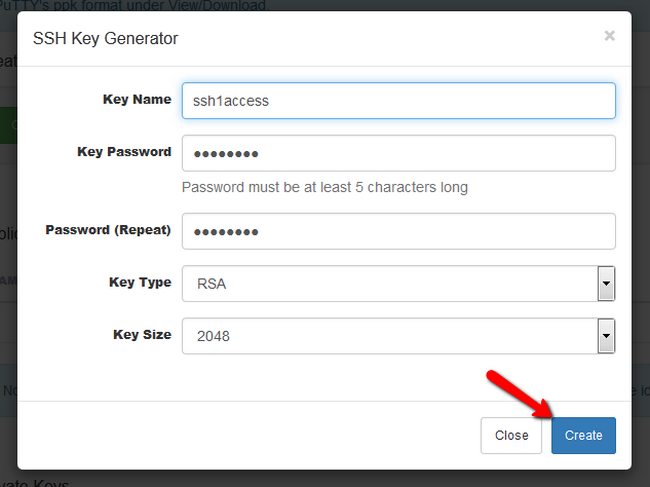Focus the Key Password field

click(x=398, y=153)
